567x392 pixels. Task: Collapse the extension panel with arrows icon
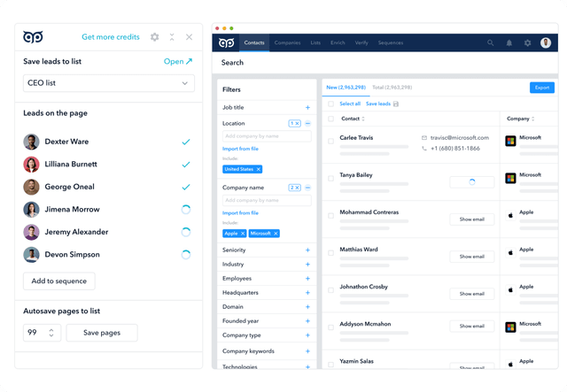pyautogui.click(x=172, y=37)
